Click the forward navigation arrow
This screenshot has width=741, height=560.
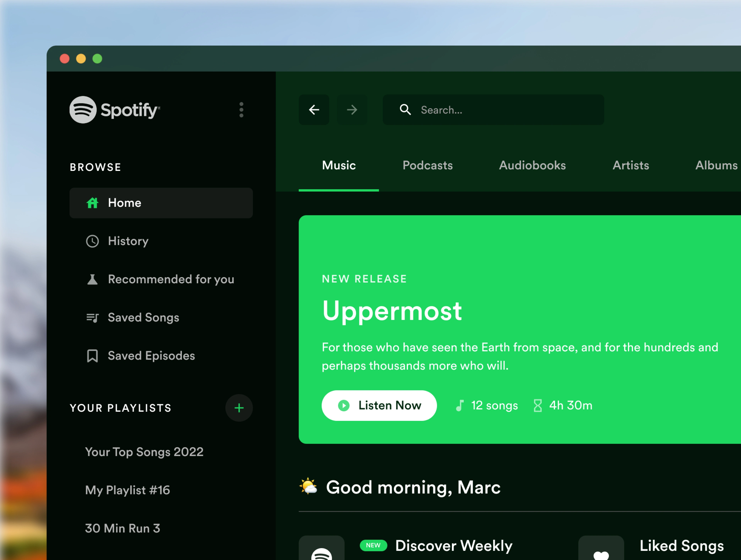(x=352, y=110)
